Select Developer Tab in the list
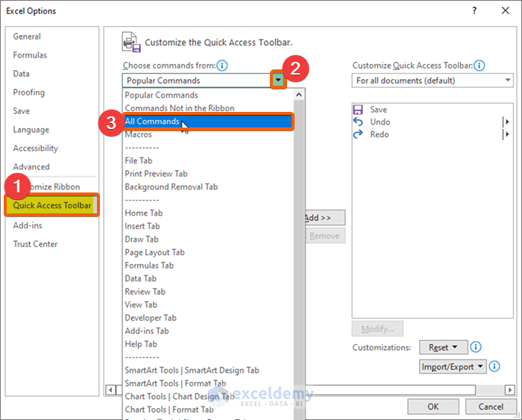The height and width of the screenshot is (420, 522). pos(208,318)
